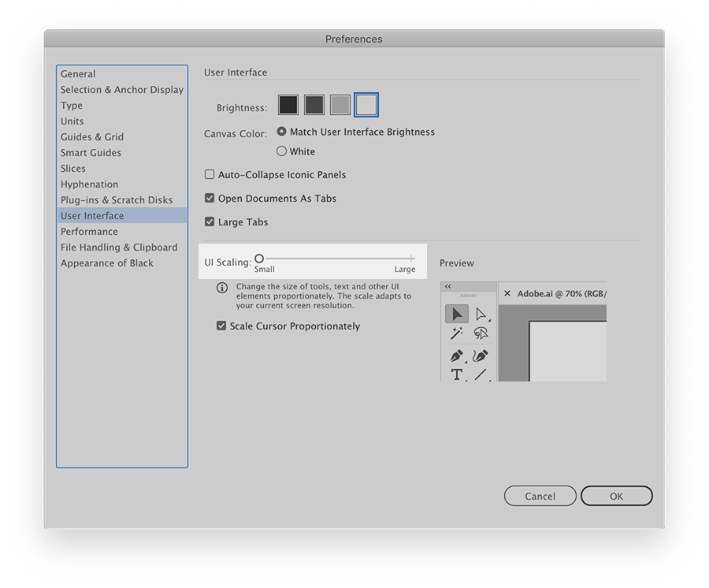The width and height of the screenshot is (709, 588).
Task: Click the Large label under slider
Action: coord(405,269)
